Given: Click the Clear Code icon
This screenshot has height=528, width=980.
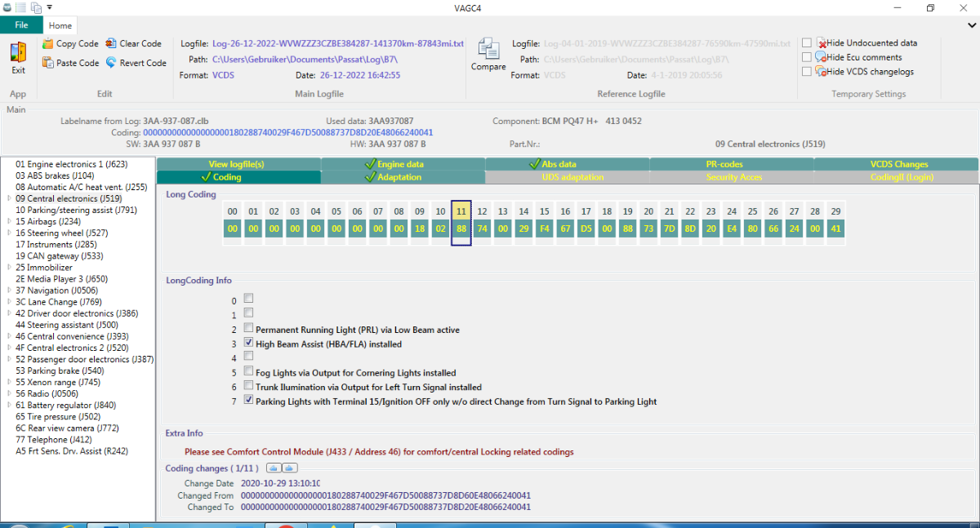Looking at the screenshot, I should [x=111, y=43].
